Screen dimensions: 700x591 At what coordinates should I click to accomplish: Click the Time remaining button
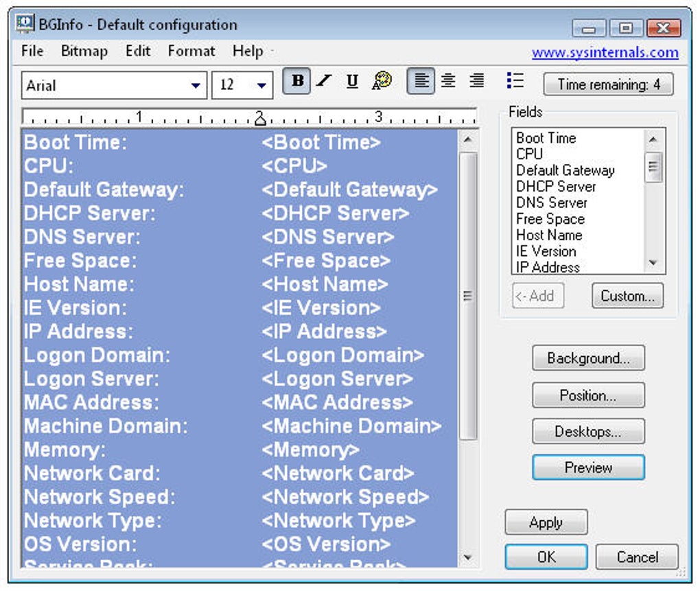click(608, 84)
